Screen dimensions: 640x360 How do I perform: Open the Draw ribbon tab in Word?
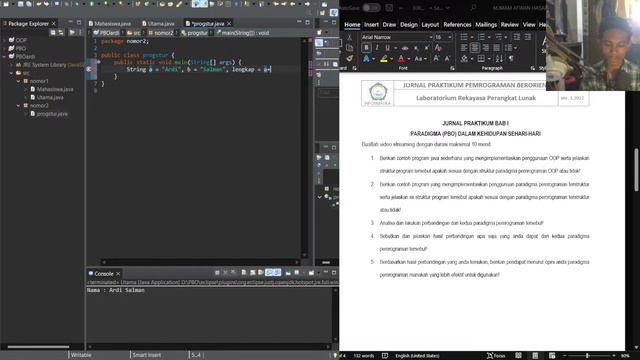coord(389,25)
